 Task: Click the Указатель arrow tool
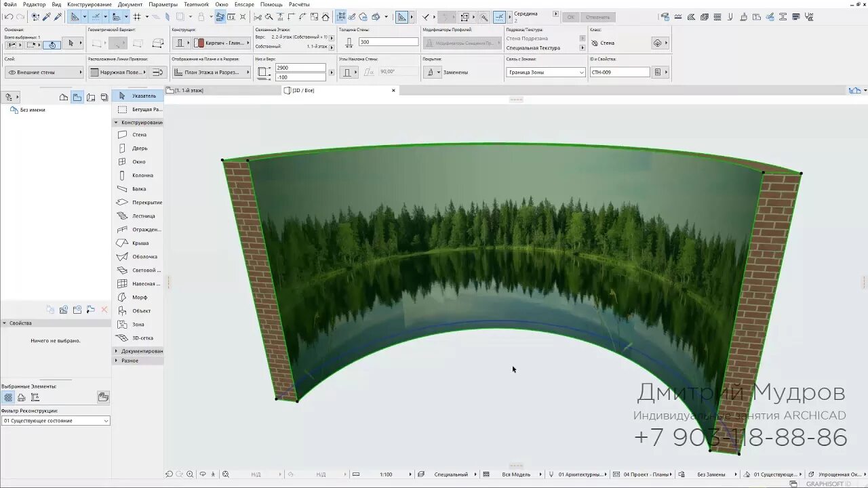coord(138,96)
